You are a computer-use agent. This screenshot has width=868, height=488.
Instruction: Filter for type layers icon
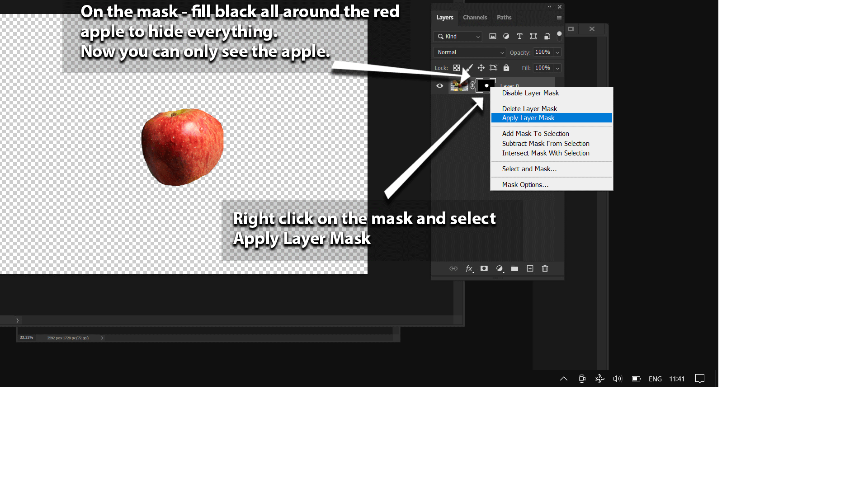519,36
